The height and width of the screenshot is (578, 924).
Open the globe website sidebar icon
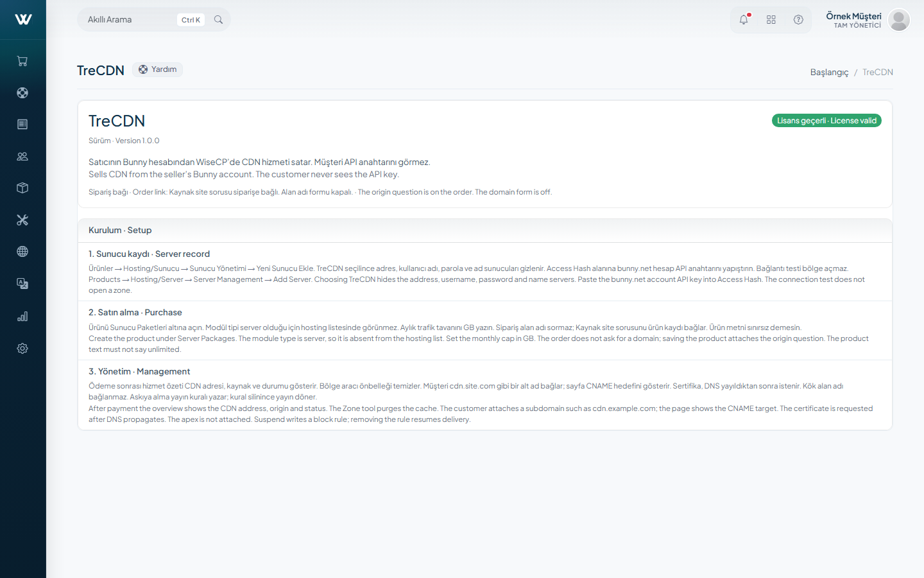click(22, 251)
